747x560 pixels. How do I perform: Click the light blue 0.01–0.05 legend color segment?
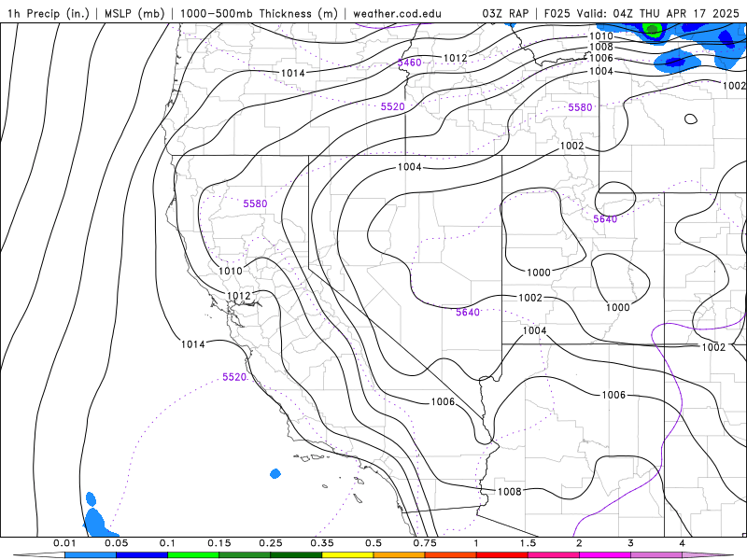tap(91, 555)
